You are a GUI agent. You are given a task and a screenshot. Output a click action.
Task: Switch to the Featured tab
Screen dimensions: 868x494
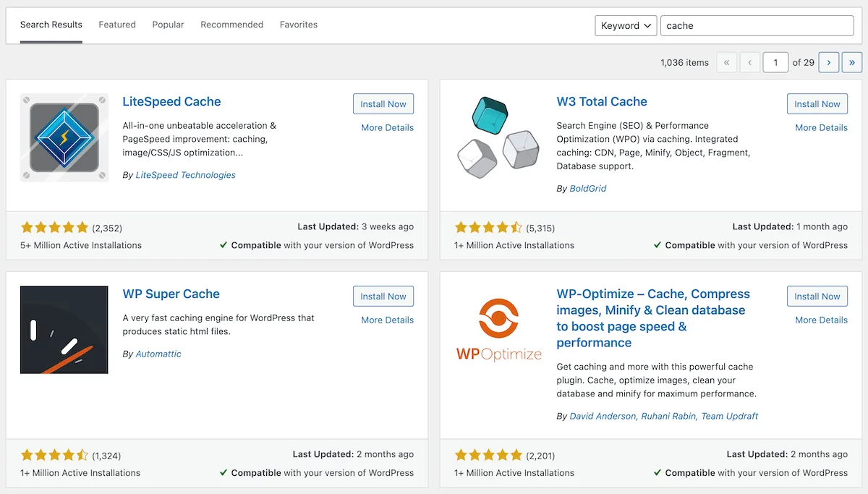click(x=117, y=25)
